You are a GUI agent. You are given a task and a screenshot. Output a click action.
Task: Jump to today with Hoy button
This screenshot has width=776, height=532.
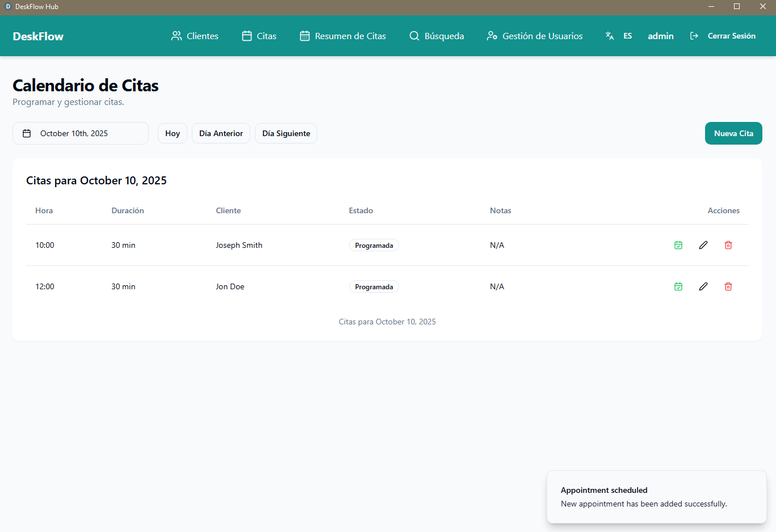click(x=173, y=133)
